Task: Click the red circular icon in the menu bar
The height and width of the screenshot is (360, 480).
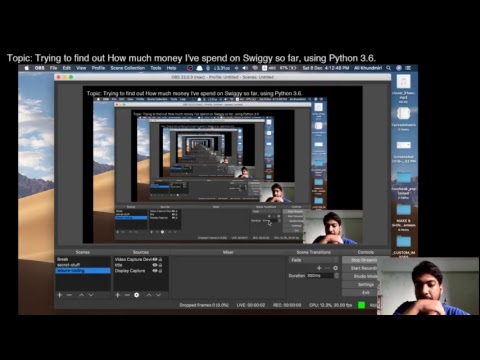Action: pos(190,68)
